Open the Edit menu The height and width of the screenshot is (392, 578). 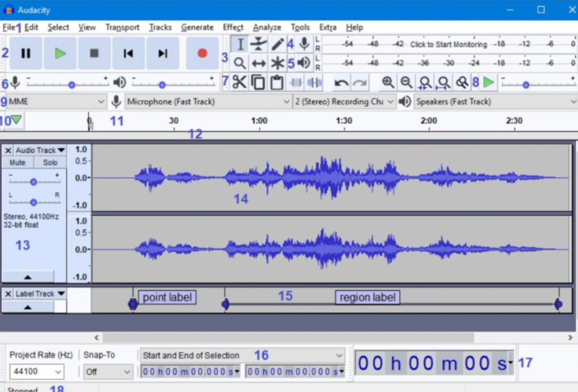(32, 27)
